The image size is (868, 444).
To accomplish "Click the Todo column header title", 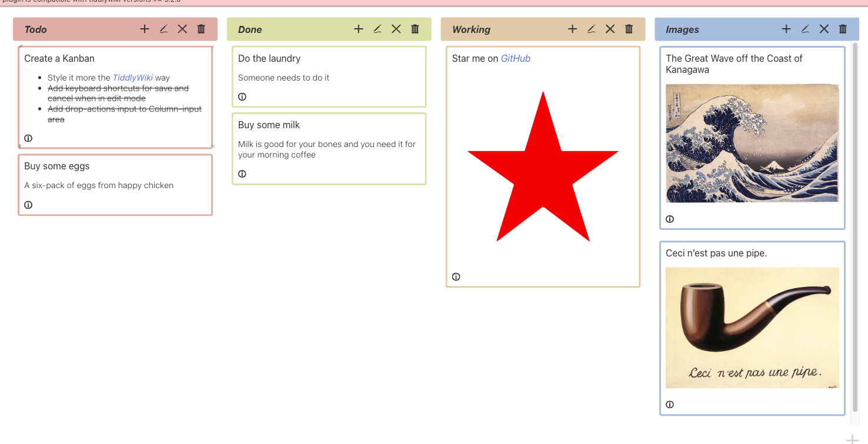I will pos(36,29).
